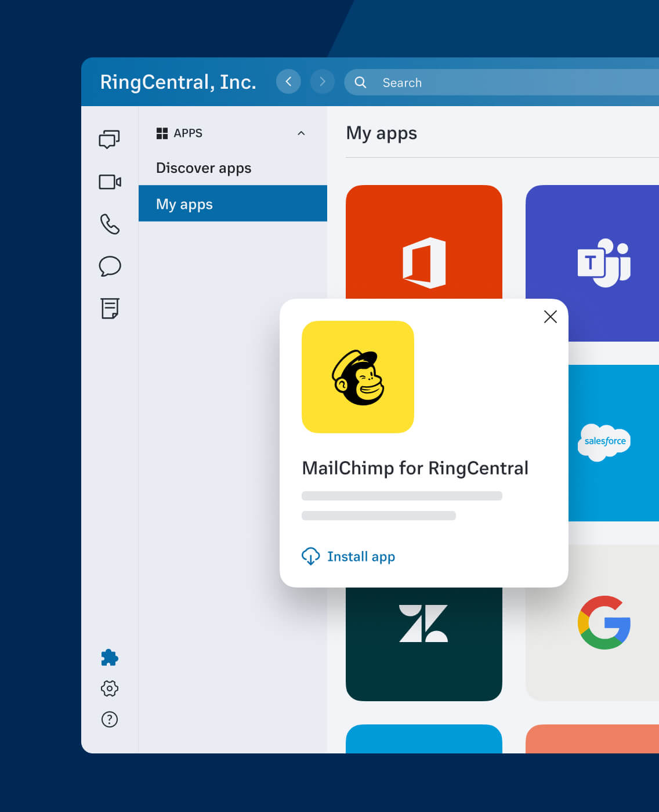Click the Install app link for MailChimp
The width and height of the screenshot is (659, 812).
point(347,556)
